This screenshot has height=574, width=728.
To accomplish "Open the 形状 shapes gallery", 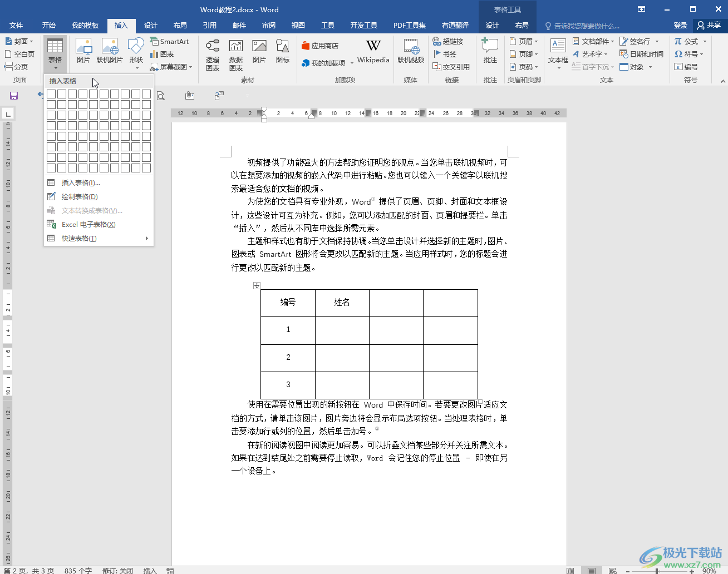I will tap(136, 54).
